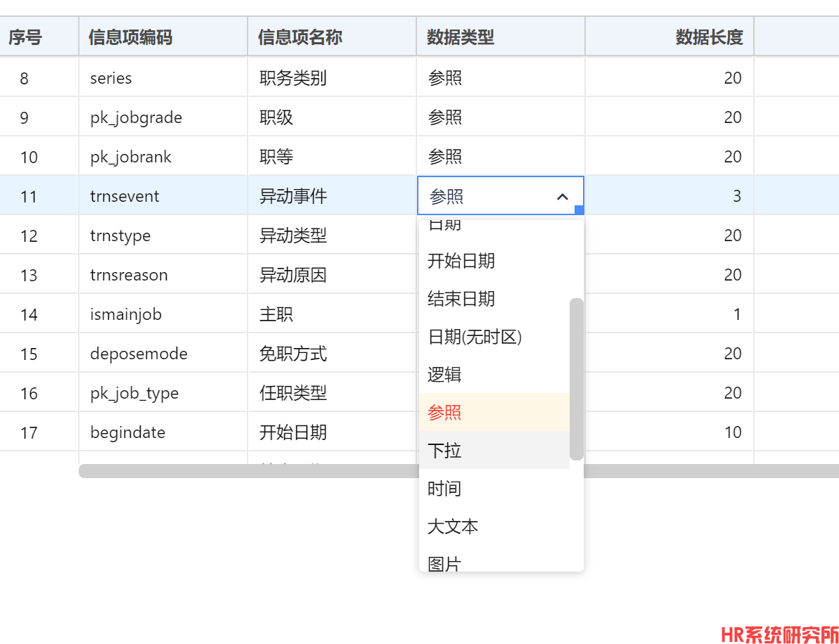Choose 逻辑 from data type list
Image resolution: width=839 pixels, height=644 pixels.
coord(444,374)
